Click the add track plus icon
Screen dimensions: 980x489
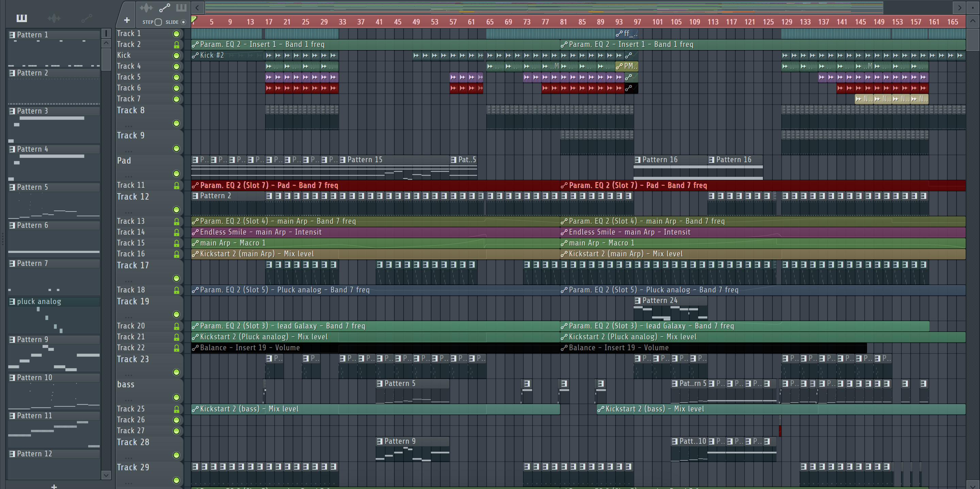click(x=127, y=20)
